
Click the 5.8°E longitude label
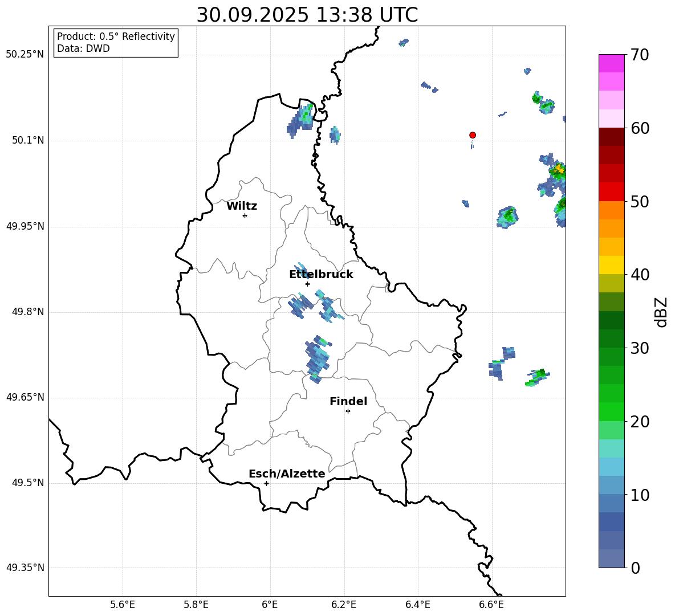196,605
